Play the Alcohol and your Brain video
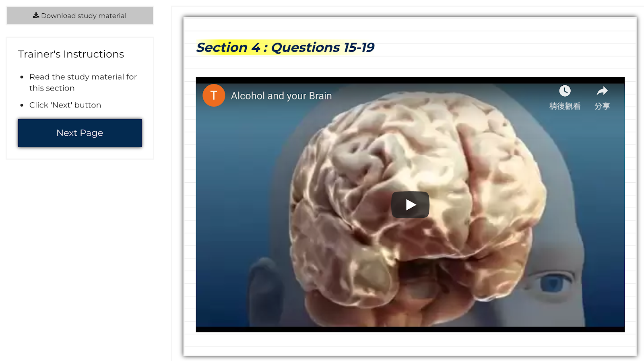The height and width of the screenshot is (361, 644). [x=410, y=204]
